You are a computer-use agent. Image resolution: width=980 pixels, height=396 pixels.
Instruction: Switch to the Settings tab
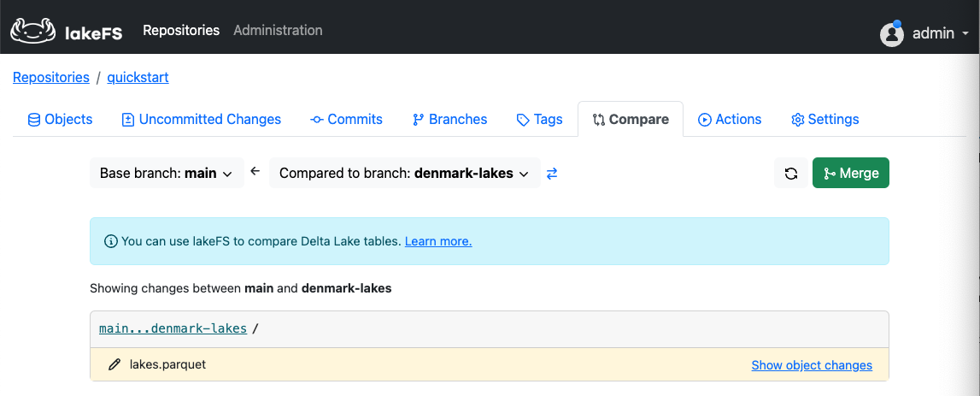825,120
